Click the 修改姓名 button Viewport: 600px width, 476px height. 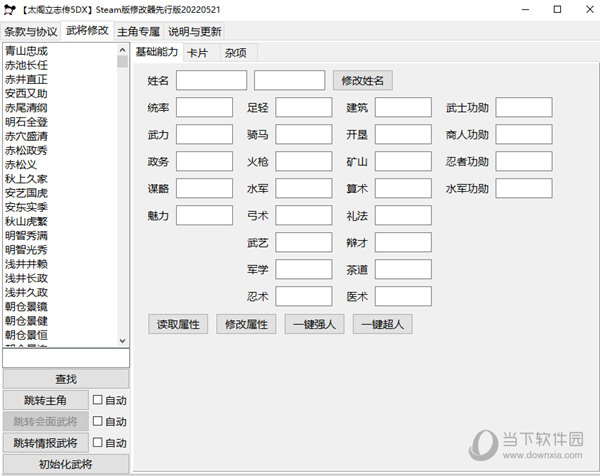tap(362, 81)
